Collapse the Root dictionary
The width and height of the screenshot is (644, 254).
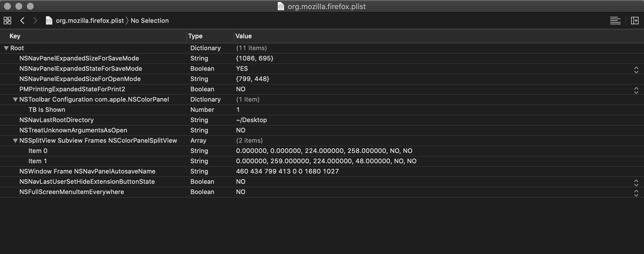click(6, 48)
